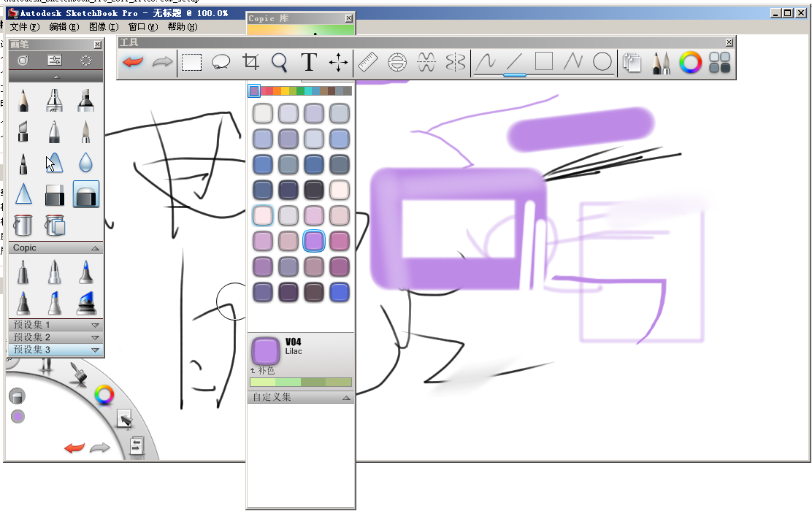
Task: Expand 预设集 3 brush set
Action: (56, 350)
